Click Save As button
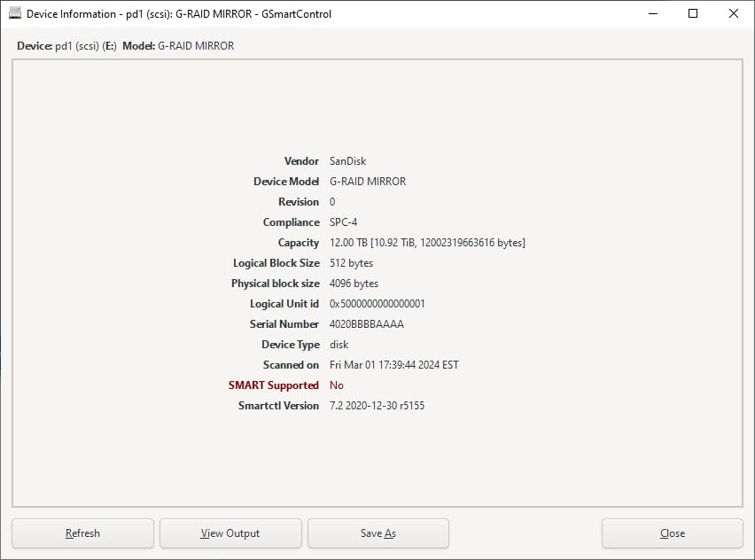Viewport: 755px width, 560px height. (x=378, y=533)
